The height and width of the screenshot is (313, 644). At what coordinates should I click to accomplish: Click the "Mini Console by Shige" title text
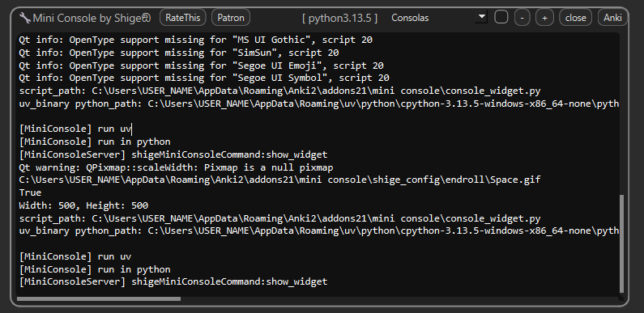click(x=92, y=18)
